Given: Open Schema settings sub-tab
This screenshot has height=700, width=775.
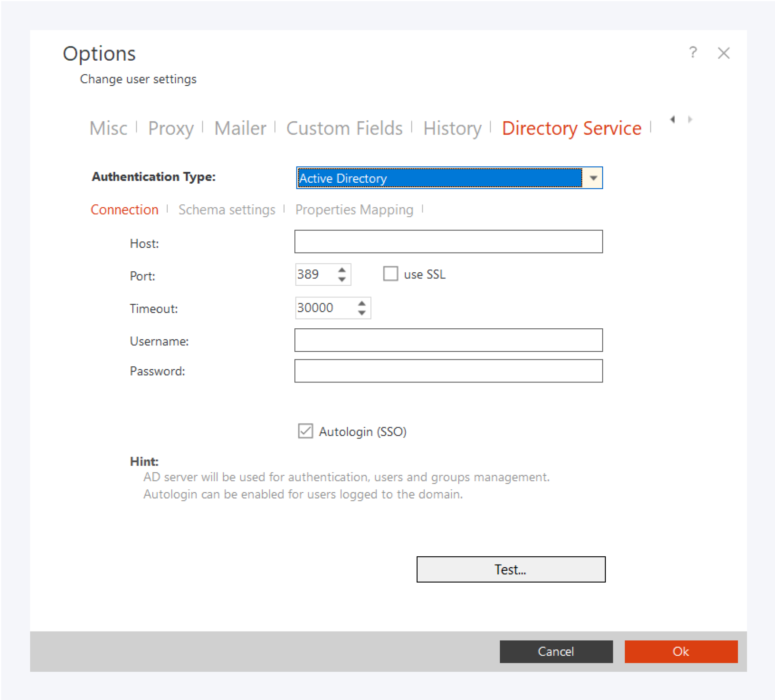Looking at the screenshot, I should coord(227,210).
